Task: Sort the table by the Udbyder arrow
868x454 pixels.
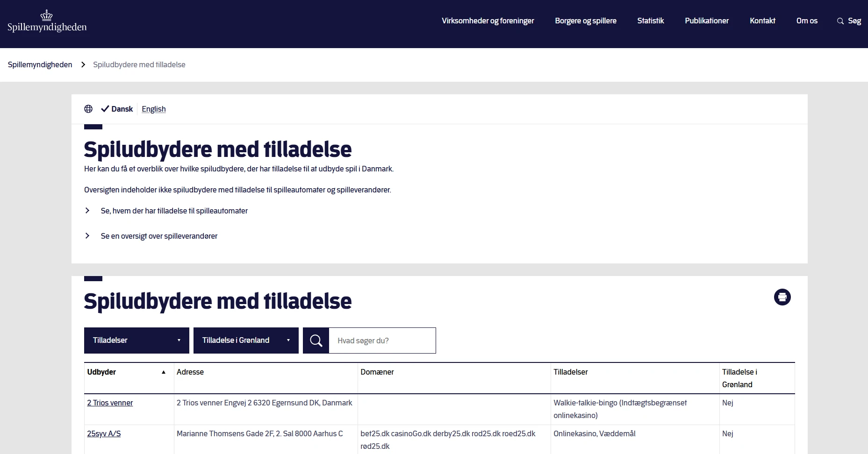Action: [164, 372]
